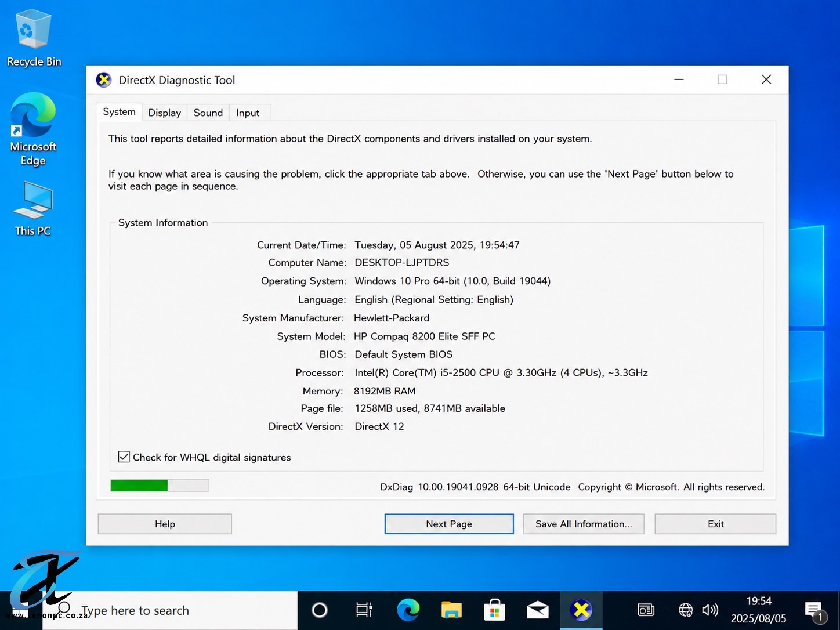Image resolution: width=840 pixels, height=630 pixels.
Task: Click the DxDiag 10.00.19041.0928 version text
Action: [x=475, y=487]
